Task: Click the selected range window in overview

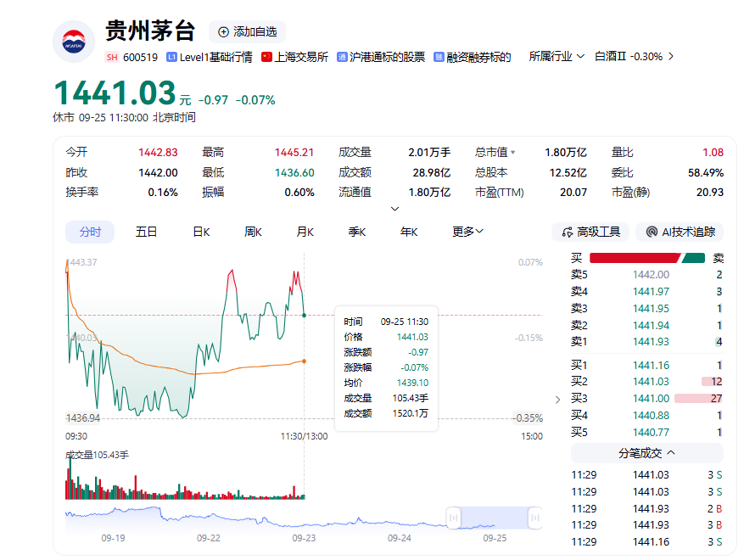Action: coord(494,518)
